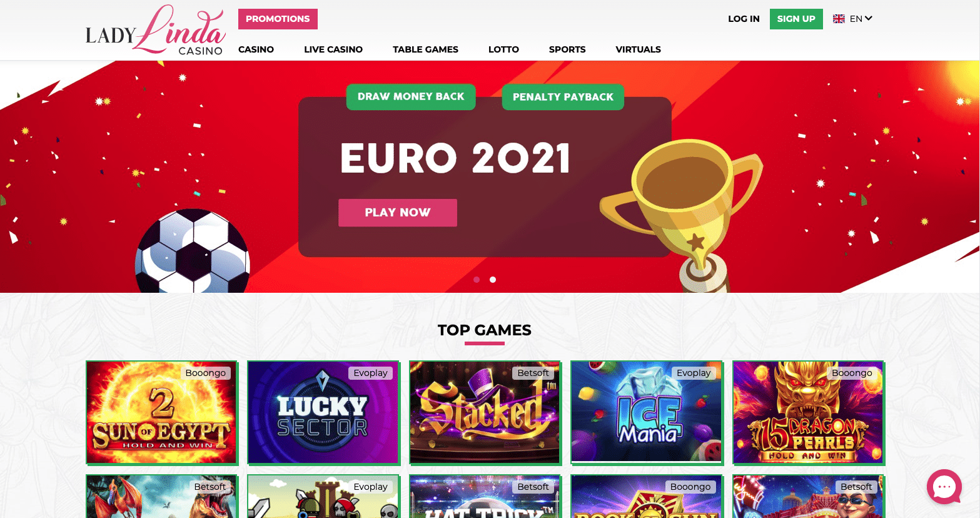Open the live chat bubble icon
The image size is (980, 518).
click(944, 487)
